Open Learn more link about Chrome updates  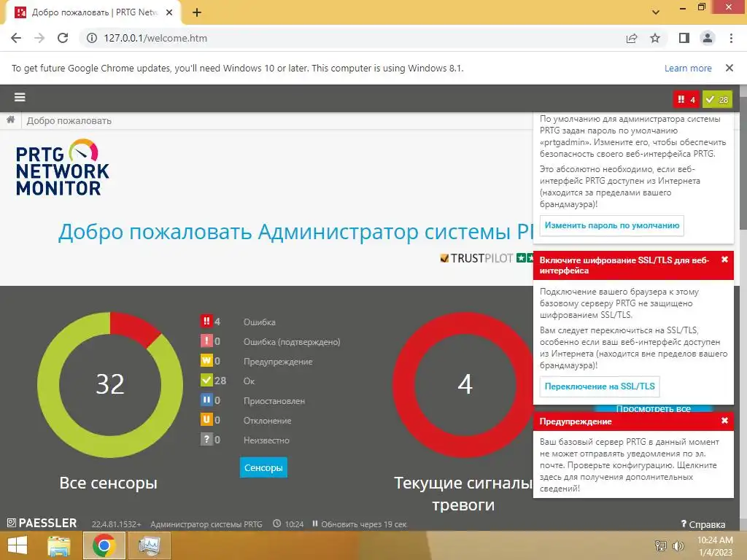[688, 68]
